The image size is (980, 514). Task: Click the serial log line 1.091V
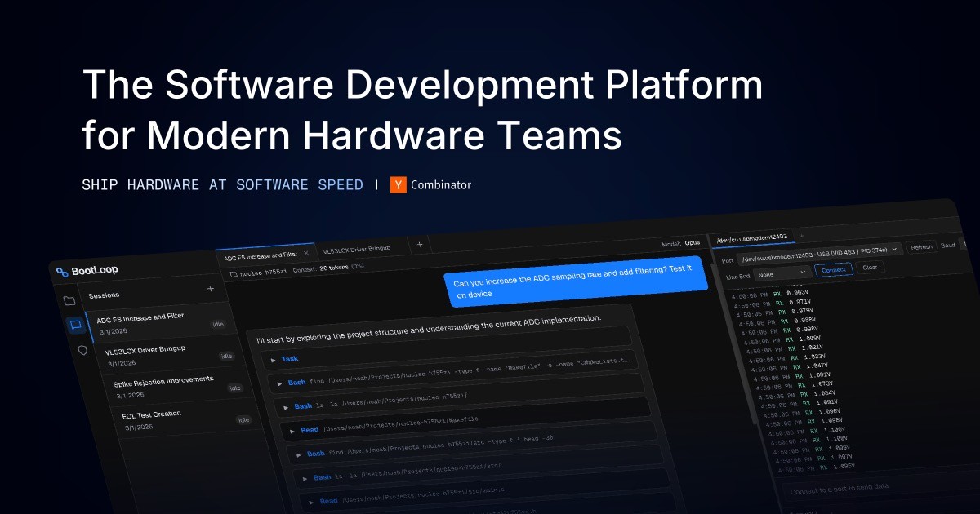[799, 402]
